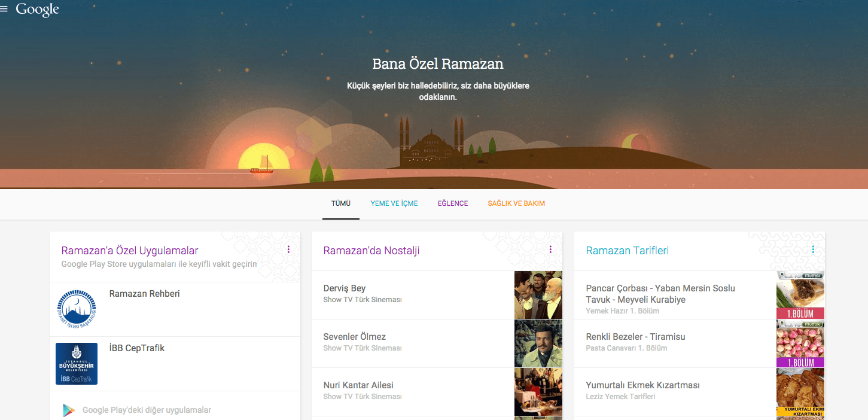Image resolution: width=868 pixels, height=420 pixels.
Task: Open Google Play'deki diğer uygulamalar link
Action: [147, 410]
